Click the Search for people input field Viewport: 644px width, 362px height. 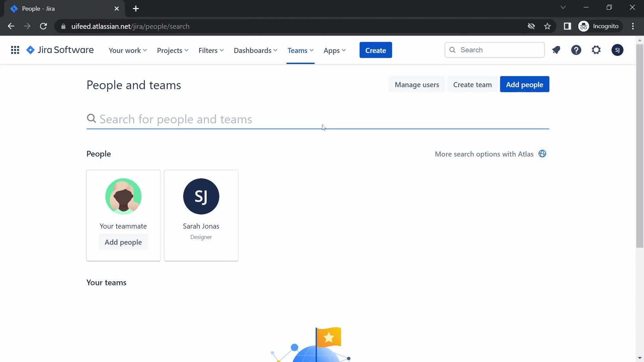[317, 118]
